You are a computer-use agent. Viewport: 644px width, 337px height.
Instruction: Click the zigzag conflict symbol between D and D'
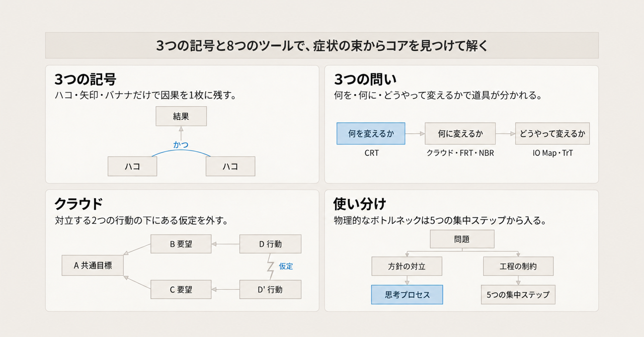pyautogui.click(x=270, y=267)
